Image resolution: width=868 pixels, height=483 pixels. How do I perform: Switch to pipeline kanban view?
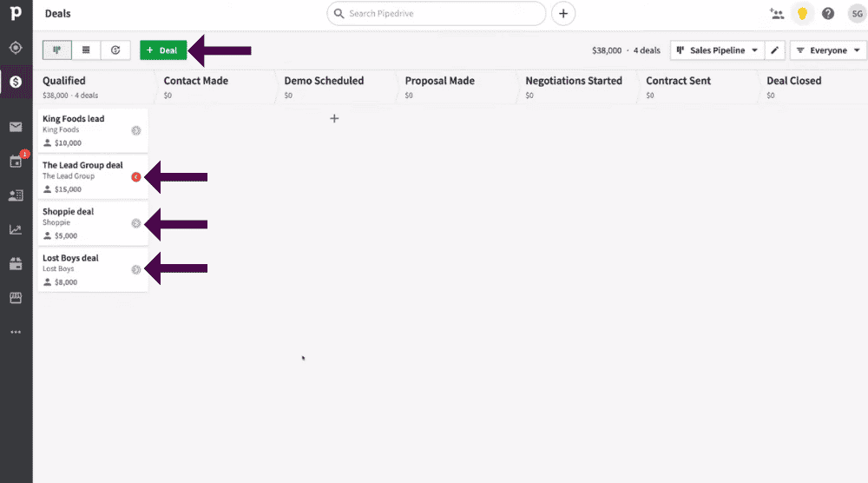tap(57, 50)
